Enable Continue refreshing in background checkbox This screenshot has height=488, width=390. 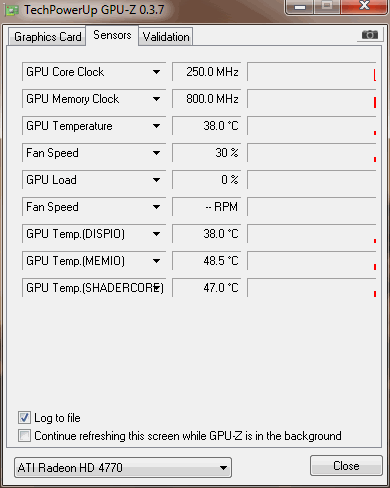click(x=24, y=436)
